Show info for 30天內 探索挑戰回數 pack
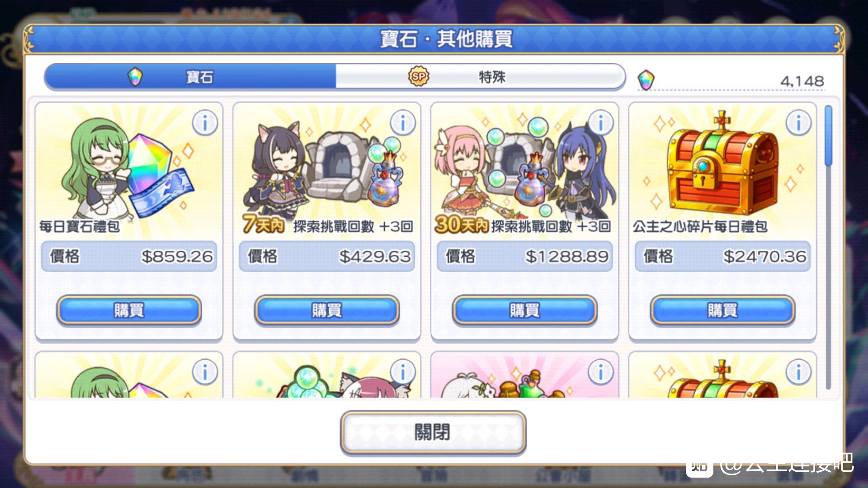Viewport: 868px width, 488px height. point(601,123)
